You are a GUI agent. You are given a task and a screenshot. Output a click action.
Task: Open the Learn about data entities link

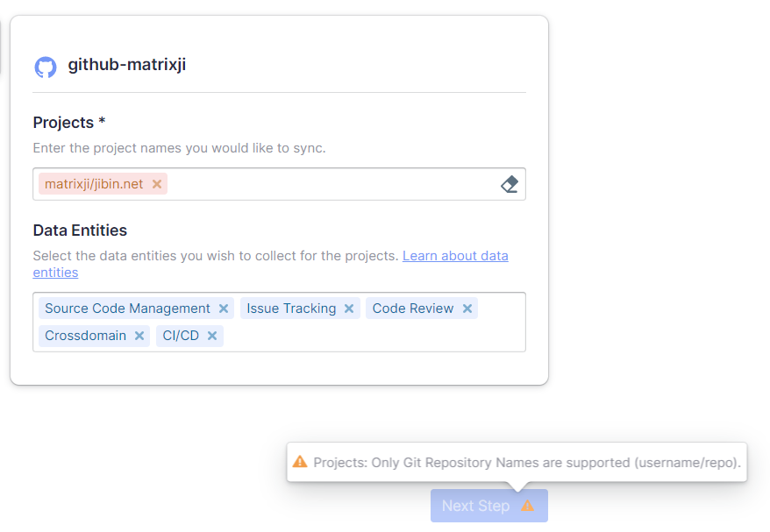click(x=455, y=256)
